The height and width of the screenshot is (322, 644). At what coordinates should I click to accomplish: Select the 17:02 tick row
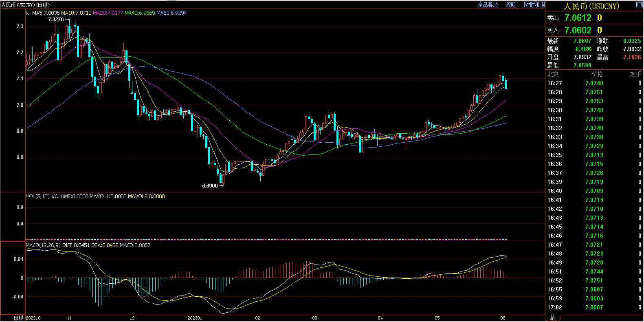coord(594,307)
